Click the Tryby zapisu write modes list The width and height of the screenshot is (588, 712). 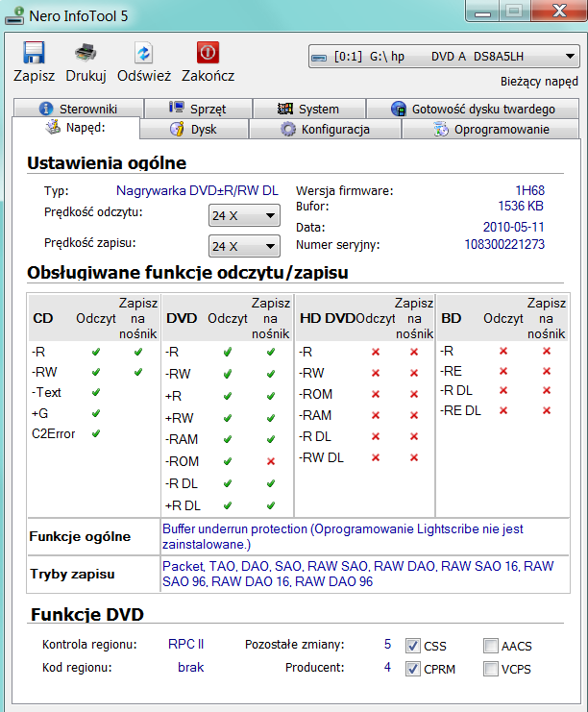point(357,574)
